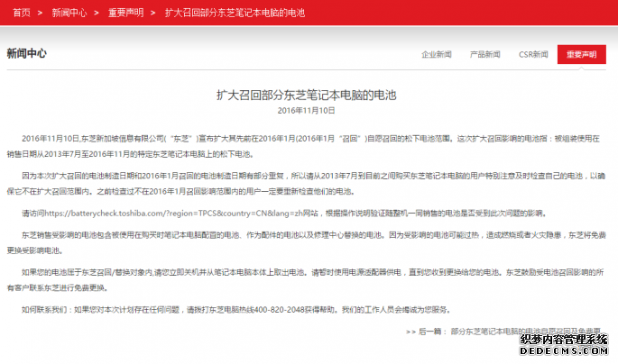Switch to 企业新闻 tab
Screen dimensions: 618x364
coord(437,54)
